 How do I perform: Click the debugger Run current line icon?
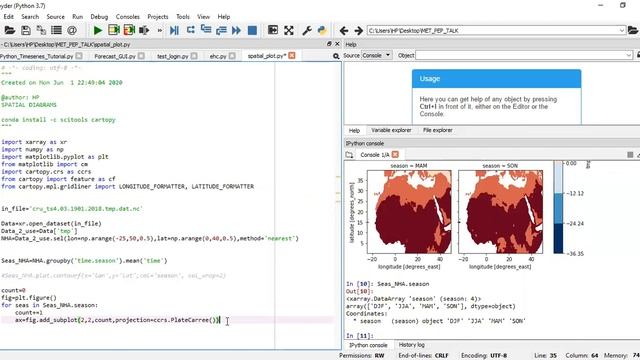click(x=190, y=30)
